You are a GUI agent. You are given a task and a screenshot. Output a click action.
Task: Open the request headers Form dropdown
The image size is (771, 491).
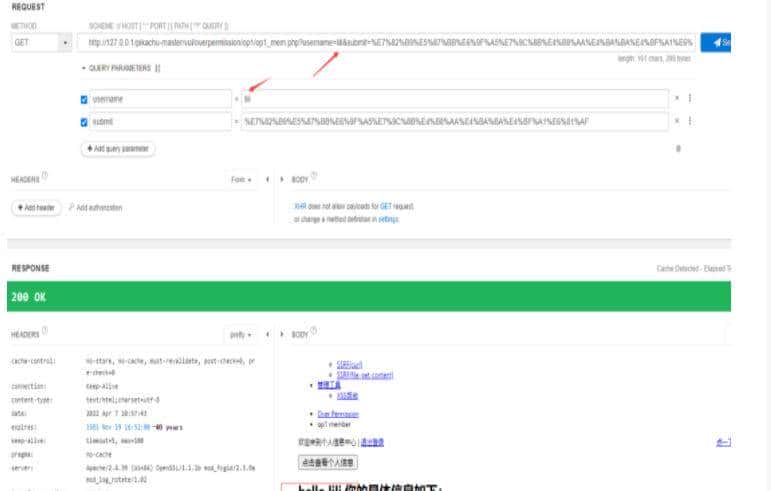point(241,180)
